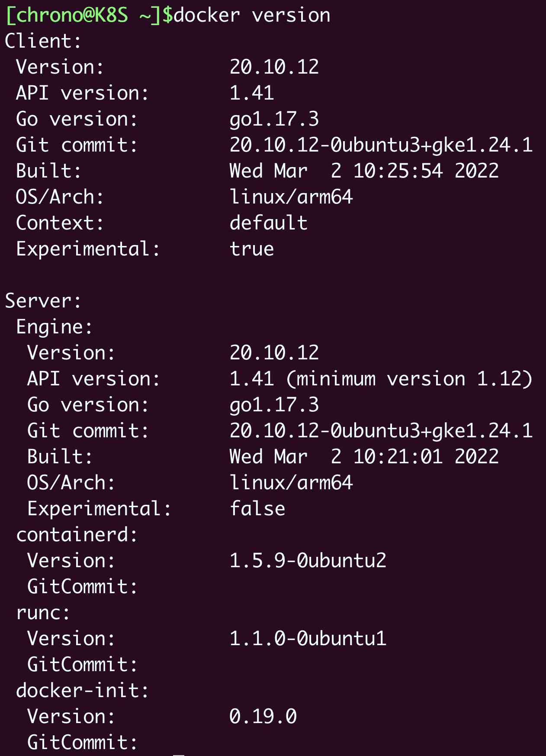Select the "docker-init:" section label
546x756 pixels.
point(82,691)
